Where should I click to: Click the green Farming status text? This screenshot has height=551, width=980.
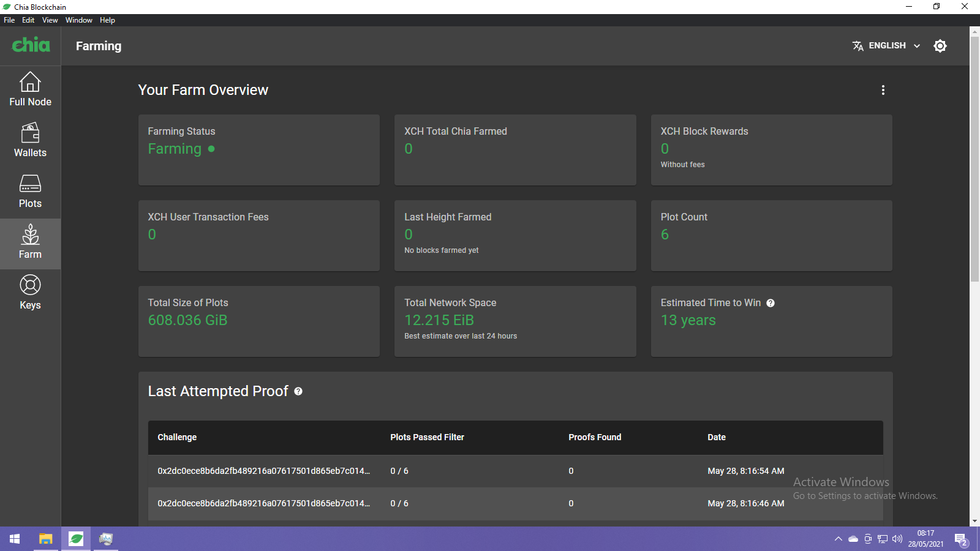click(175, 149)
